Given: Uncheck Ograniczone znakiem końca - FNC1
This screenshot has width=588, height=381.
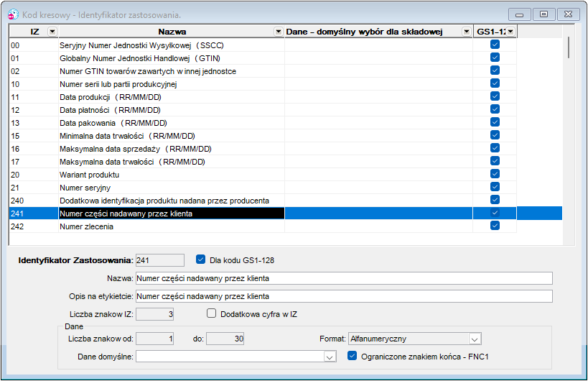Looking at the screenshot, I should click(352, 356).
